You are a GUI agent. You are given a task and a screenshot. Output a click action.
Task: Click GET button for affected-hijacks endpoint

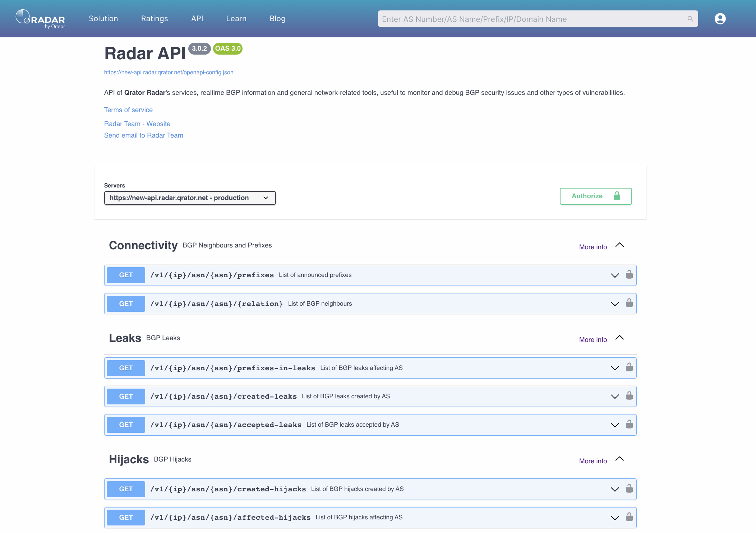[x=126, y=518]
